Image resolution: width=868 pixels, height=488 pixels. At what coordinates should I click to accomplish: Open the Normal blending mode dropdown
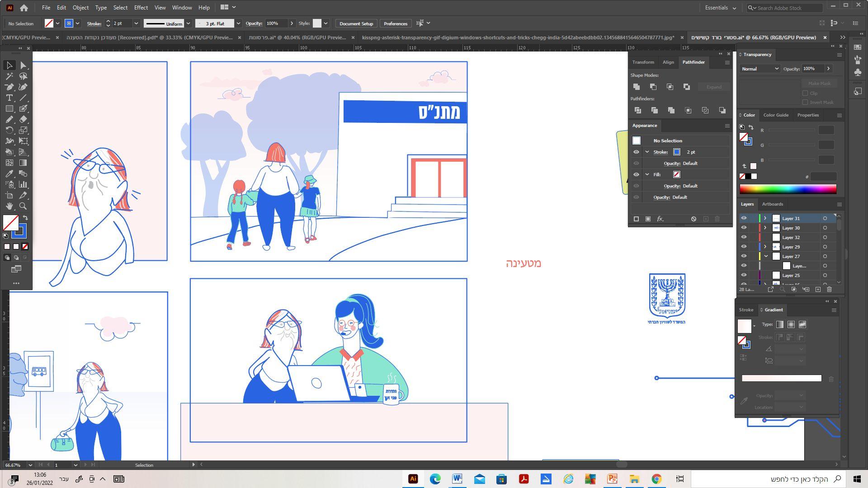759,69
